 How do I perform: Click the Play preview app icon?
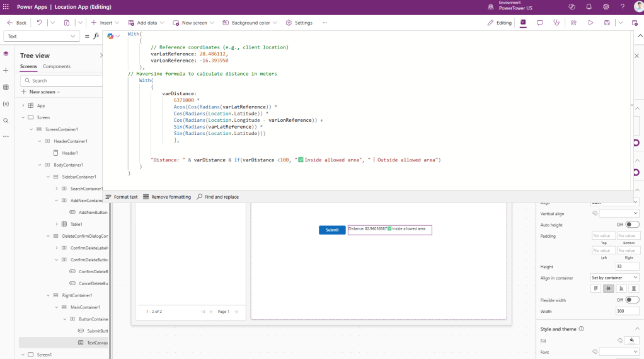590,23
